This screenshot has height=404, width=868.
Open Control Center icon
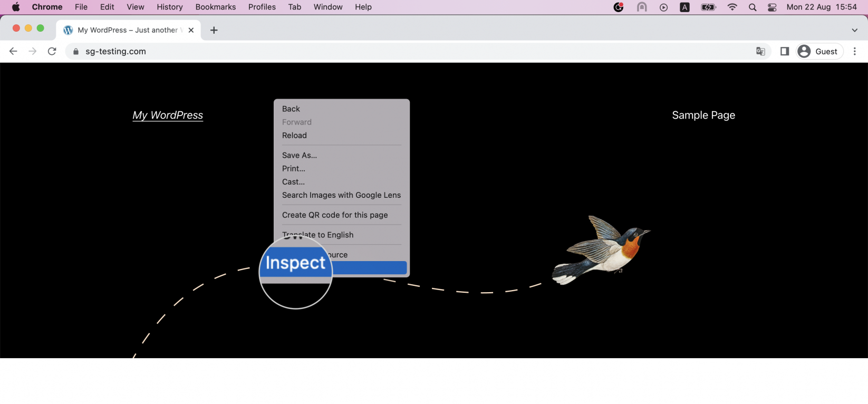[x=772, y=7]
